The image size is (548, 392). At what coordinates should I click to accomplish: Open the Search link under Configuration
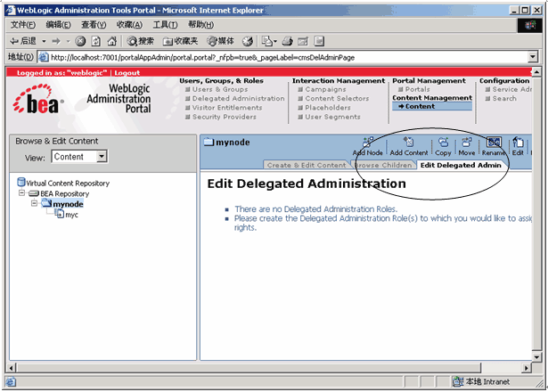(504, 99)
